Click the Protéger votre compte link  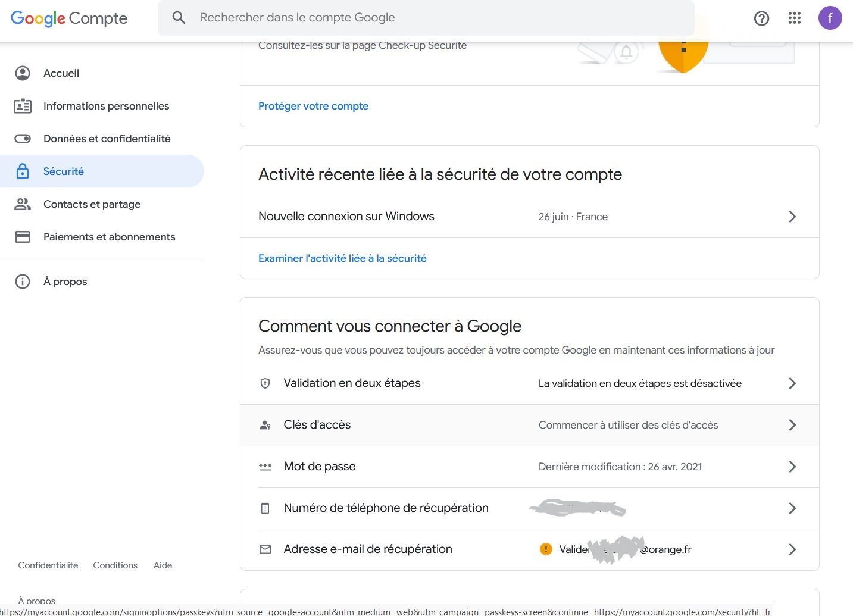pyautogui.click(x=313, y=106)
